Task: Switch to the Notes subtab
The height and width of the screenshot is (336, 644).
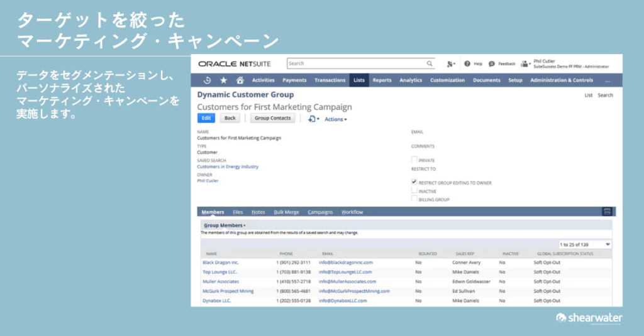Action: (x=258, y=212)
